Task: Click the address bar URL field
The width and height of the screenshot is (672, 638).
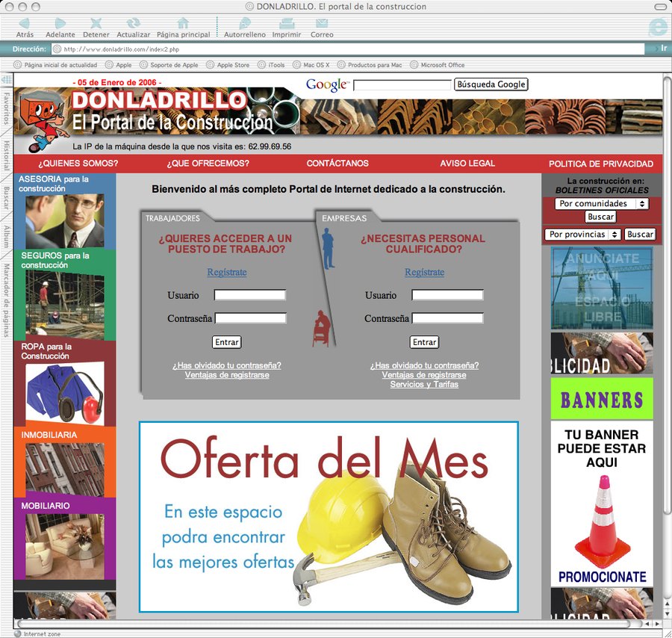Action: click(348, 49)
